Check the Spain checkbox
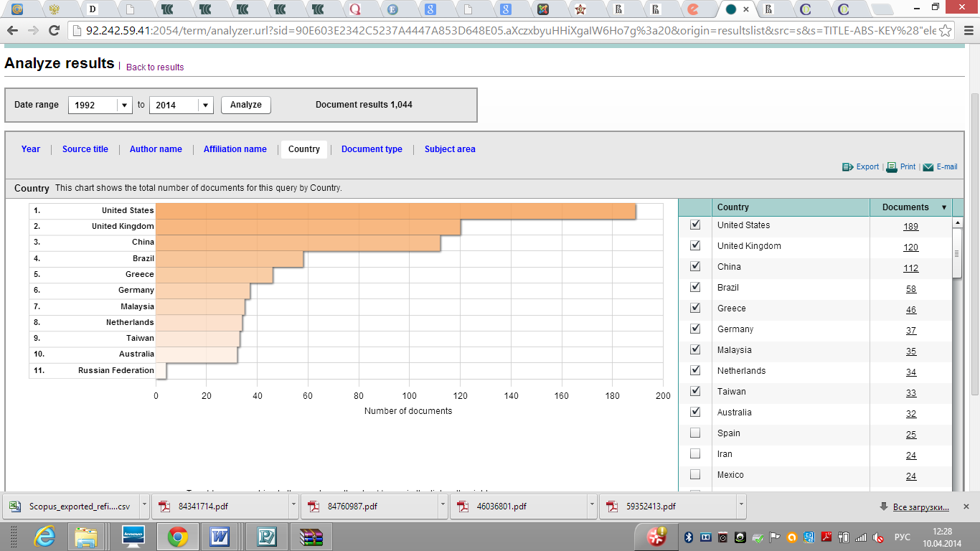This screenshot has height=551, width=980. point(694,433)
